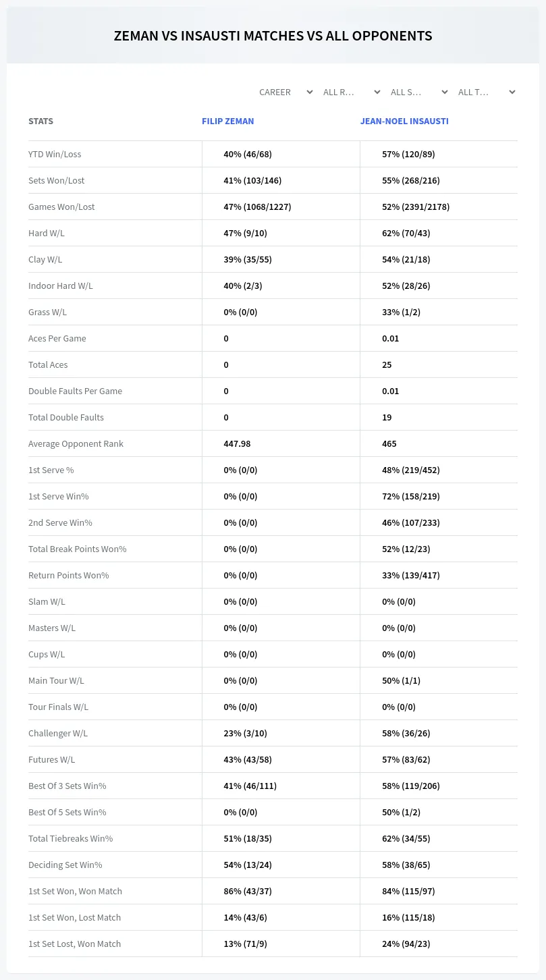Click the CAREER dropdown chevron arrow
Image resolution: width=546 pixels, height=980 pixels.
[310, 92]
